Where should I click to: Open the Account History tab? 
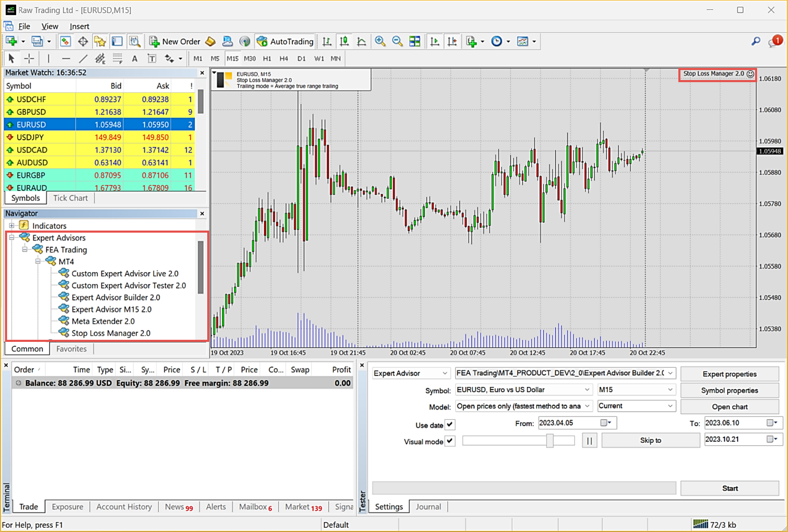pos(124,507)
